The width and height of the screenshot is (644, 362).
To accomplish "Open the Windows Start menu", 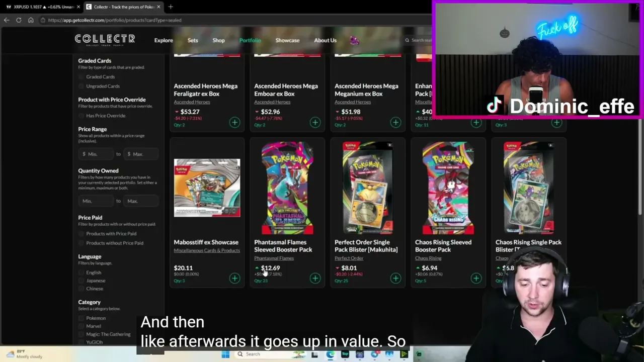I will [225, 354].
